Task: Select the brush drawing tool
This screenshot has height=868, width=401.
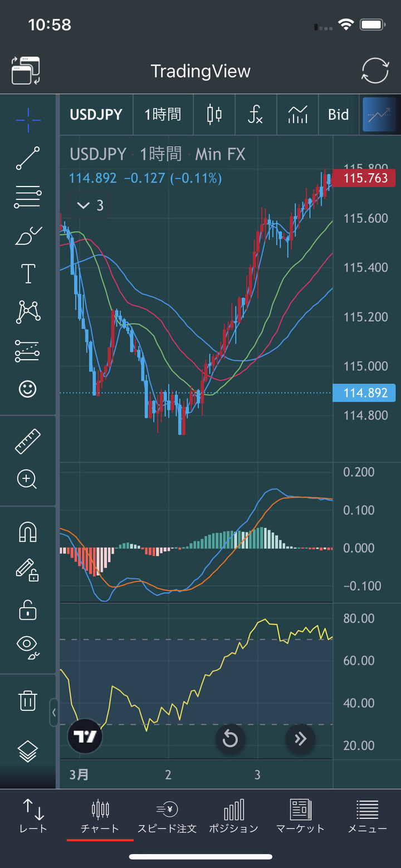Action: [28, 236]
